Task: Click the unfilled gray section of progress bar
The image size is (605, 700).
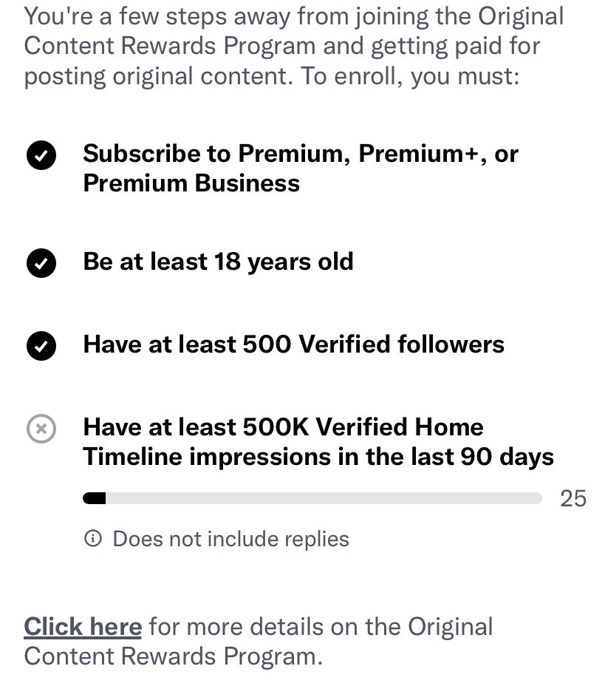Action: pos(324,498)
